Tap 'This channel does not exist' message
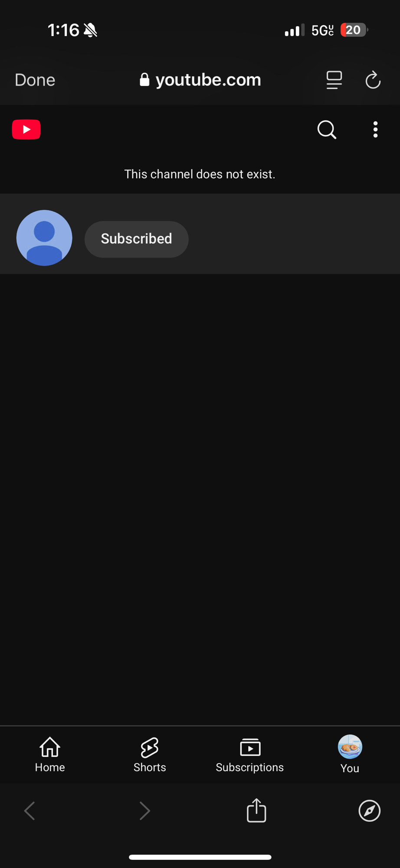This screenshot has height=868, width=400. [x=200, y=174]
